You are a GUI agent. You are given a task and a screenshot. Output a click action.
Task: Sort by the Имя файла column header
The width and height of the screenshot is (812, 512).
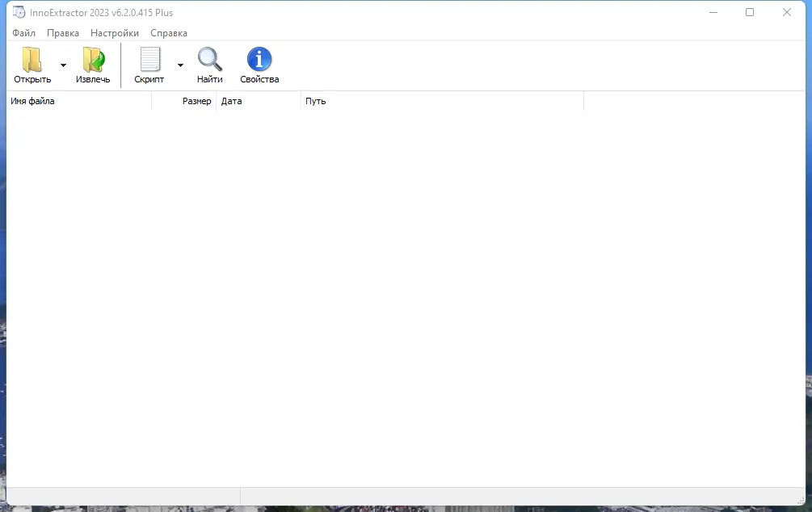coord(79,101)
